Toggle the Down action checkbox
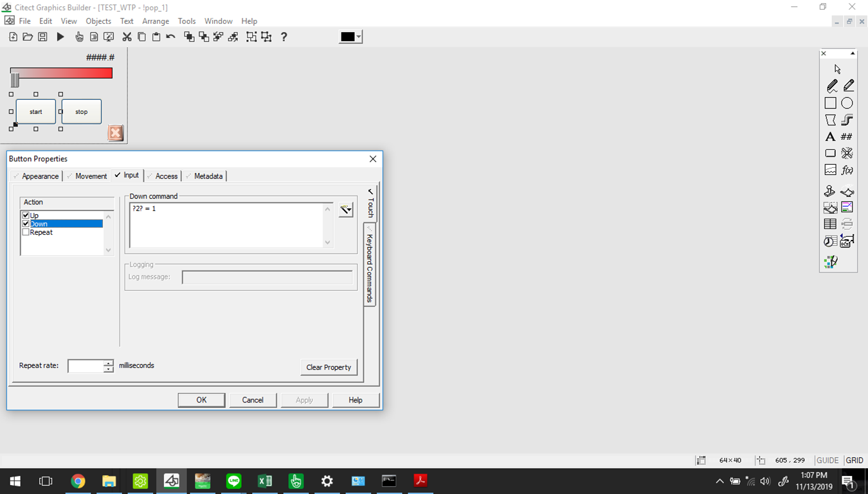 click(26, 224)
